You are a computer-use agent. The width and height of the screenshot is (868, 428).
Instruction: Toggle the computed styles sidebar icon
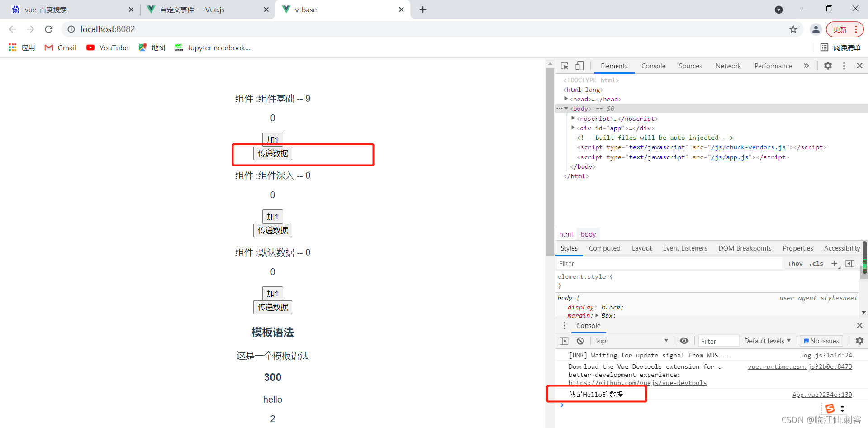[x=850, y=264]
